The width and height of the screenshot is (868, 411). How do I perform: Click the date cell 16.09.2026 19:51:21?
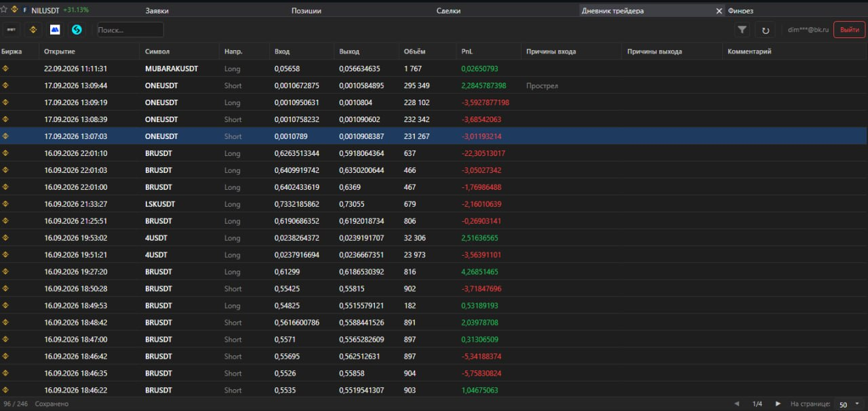click(x=75, y=255)
